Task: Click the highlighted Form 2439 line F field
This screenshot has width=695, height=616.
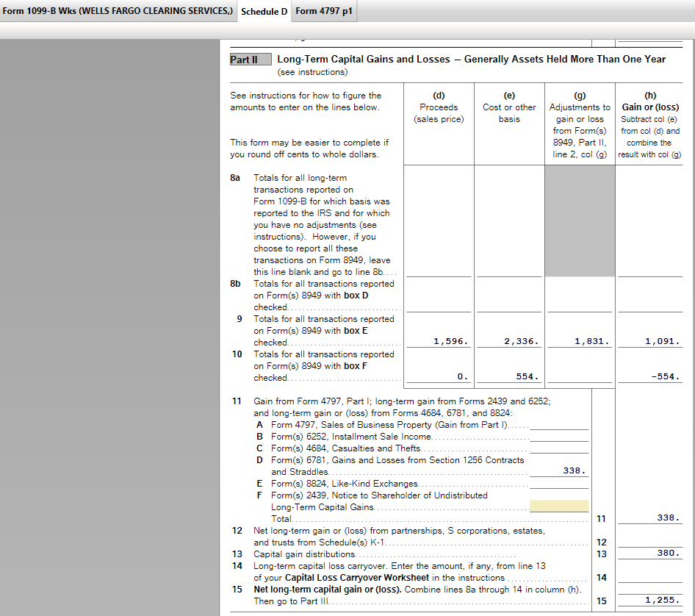Action: click(559, 506)
